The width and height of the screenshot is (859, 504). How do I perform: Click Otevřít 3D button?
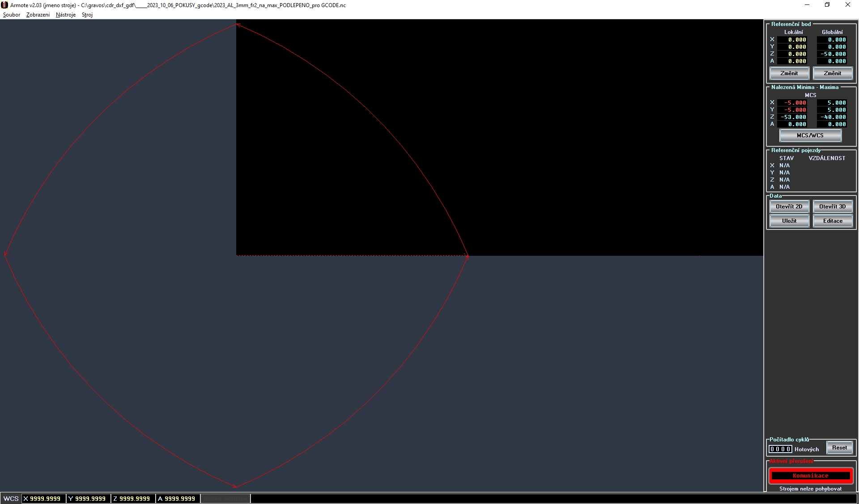[833, 207]
